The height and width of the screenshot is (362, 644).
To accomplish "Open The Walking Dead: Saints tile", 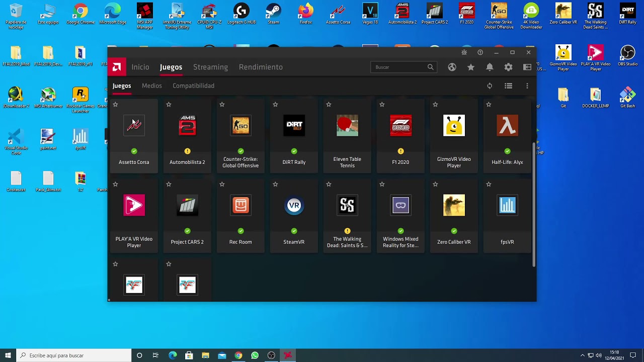I will (x=347, y=215).
